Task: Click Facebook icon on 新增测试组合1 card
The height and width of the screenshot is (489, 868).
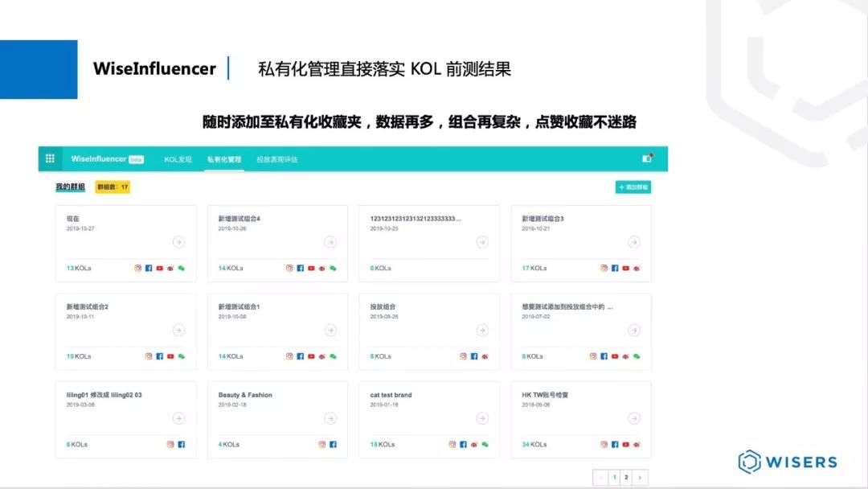Action: pyautogui.click(x=300, y=356)
